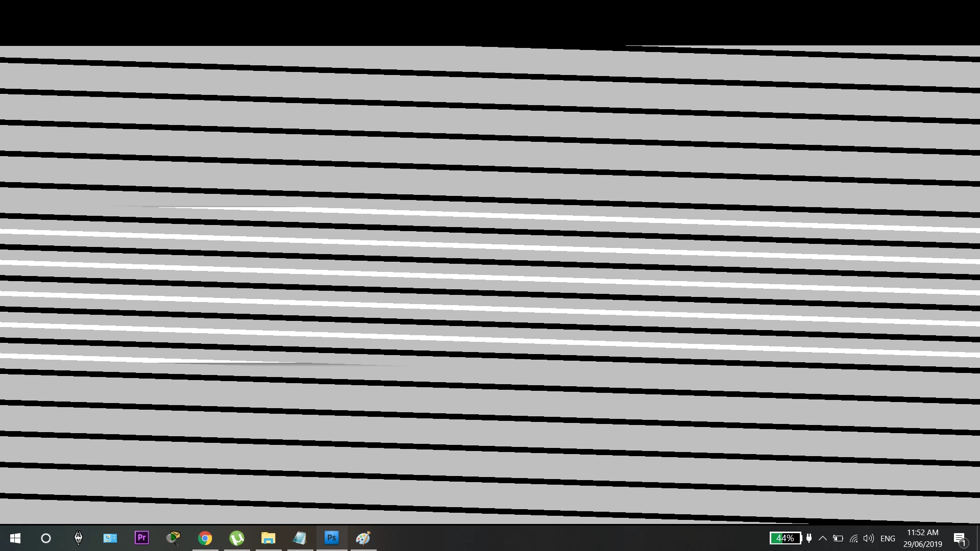The width and height of the screenshot is (980, 551).
Task: Open Adobe Premiere Pro taskbar icon
Action: click(142, 538)
